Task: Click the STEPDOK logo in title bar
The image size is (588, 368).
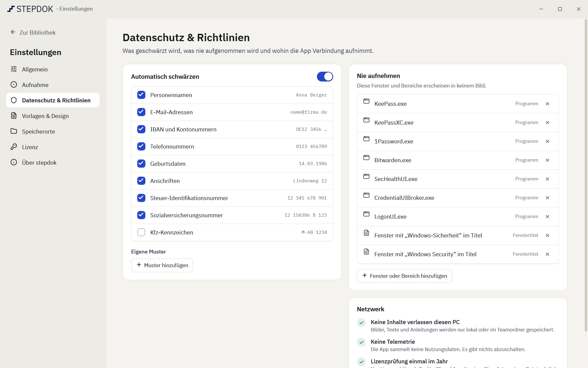Action: [x=30, y=9]
